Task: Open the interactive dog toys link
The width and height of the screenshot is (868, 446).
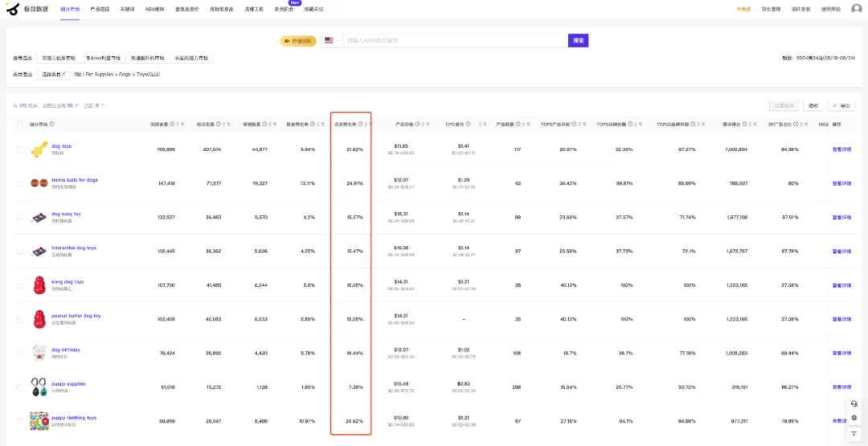Action: (74, 248)
